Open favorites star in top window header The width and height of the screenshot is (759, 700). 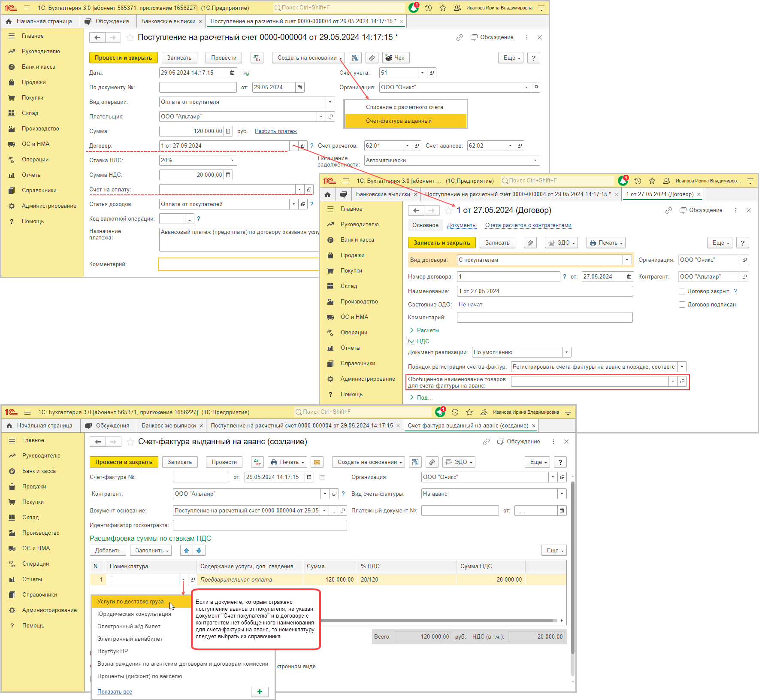443,8
